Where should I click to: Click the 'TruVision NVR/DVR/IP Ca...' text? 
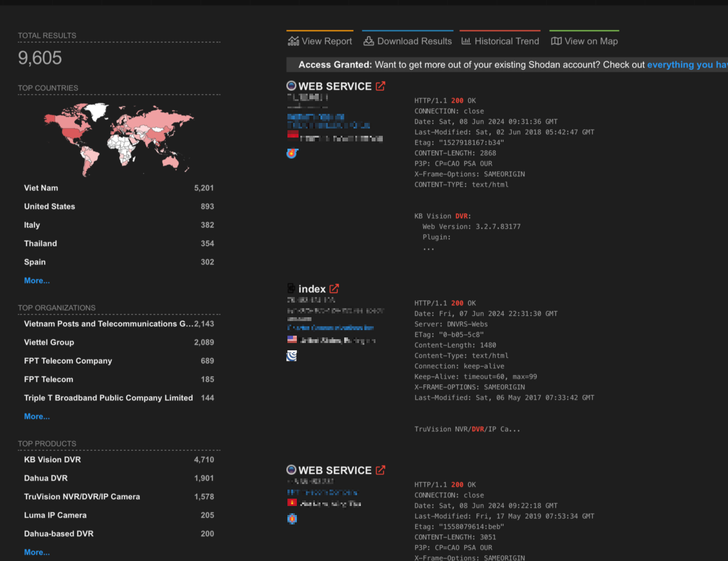point(467,429)
